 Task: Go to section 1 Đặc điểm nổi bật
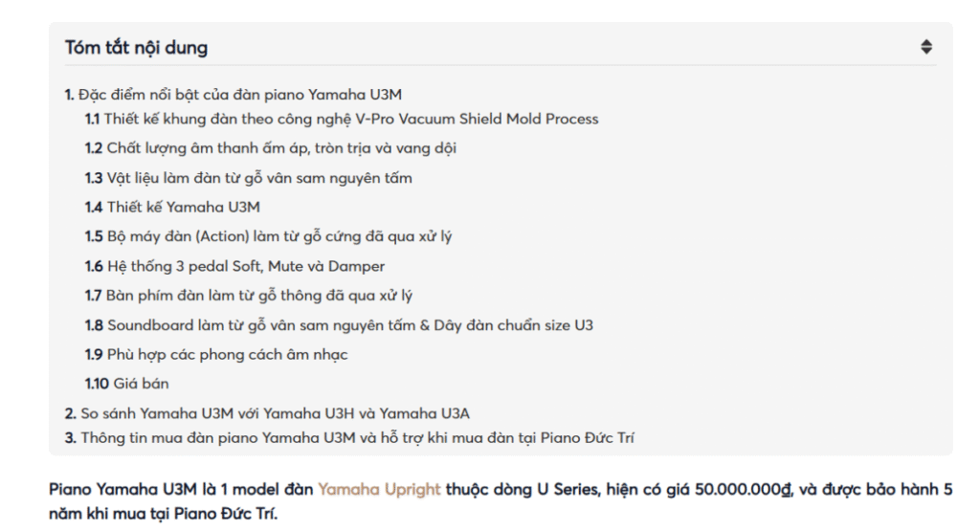tap(239, 94)
